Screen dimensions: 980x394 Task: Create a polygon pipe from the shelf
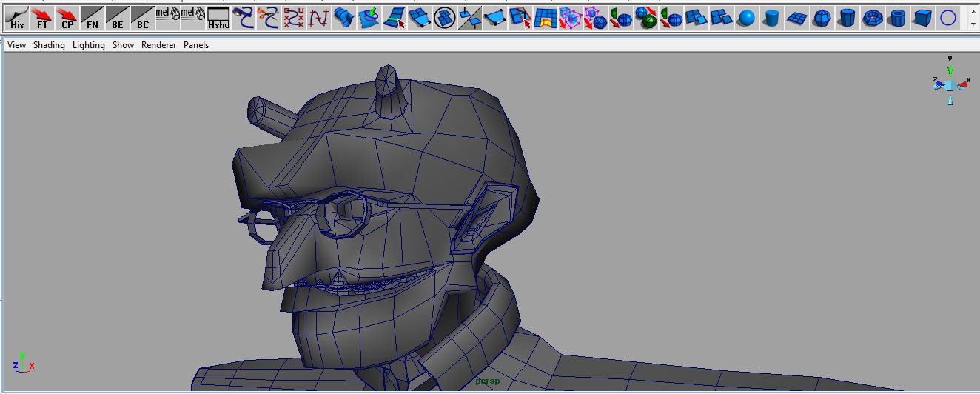[x=898, y=17]
